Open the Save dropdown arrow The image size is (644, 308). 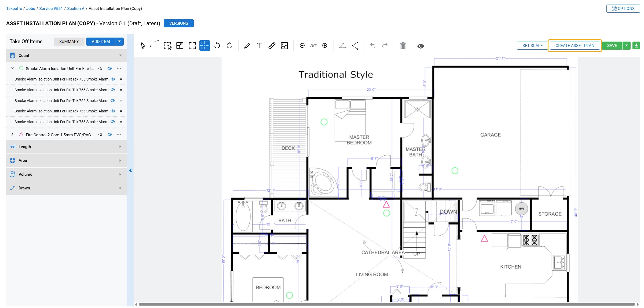[627, 45]
